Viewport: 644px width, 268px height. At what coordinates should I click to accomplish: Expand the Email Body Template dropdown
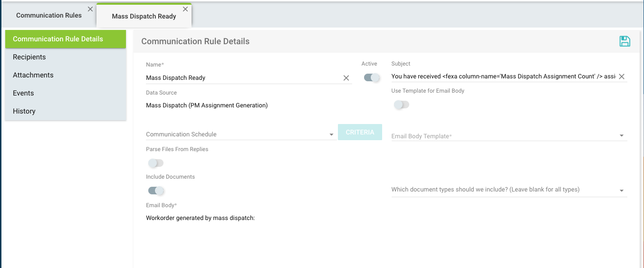tap(509, 136)
